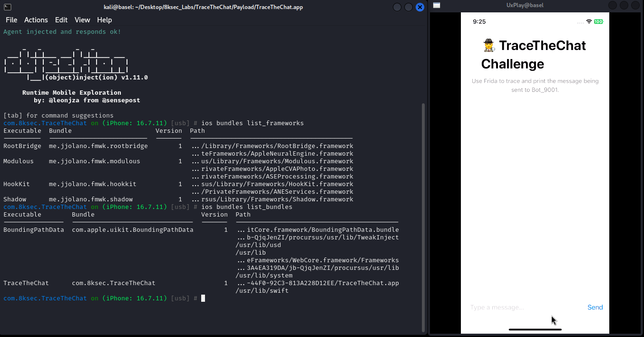Image resolution: width=644 pixels, height=337 pixels.
Task: Click the "Use Frida to trace" instruction text
Action: pos(535,85)
